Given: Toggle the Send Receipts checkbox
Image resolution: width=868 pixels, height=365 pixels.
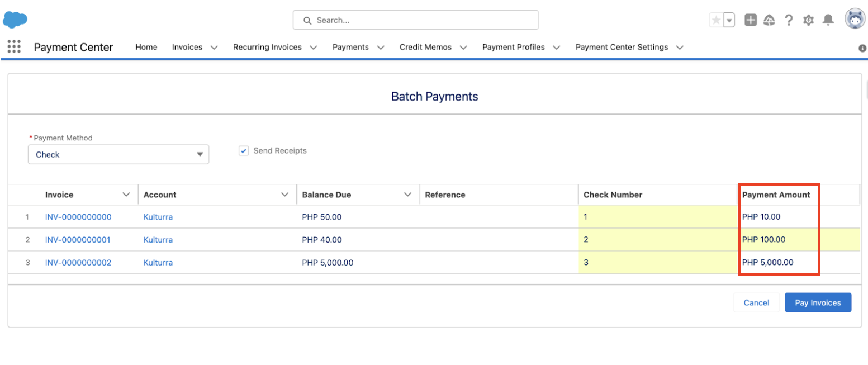Looking at the screenshot, I should point(244,151).
